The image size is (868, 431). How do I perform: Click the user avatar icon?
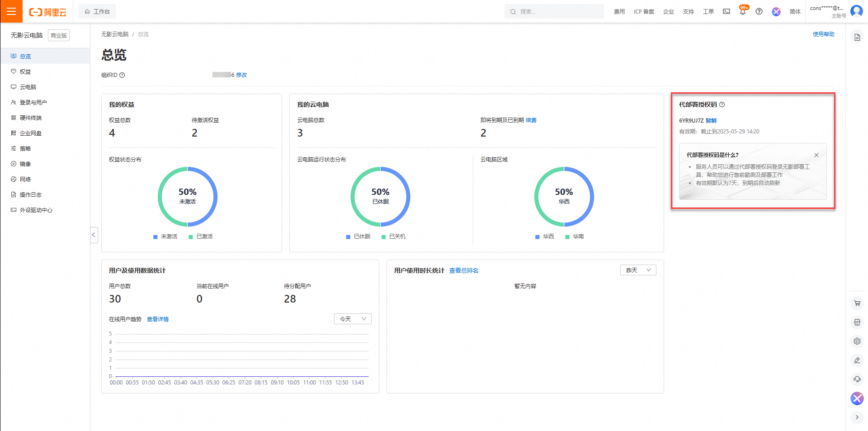point(857,10)
